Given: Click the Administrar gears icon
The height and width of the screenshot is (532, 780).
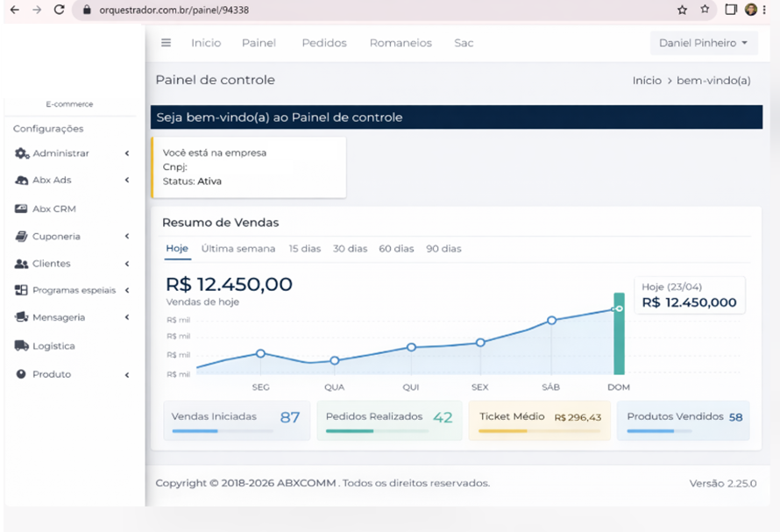Looking at the screenshot, I should click(22, 153).
